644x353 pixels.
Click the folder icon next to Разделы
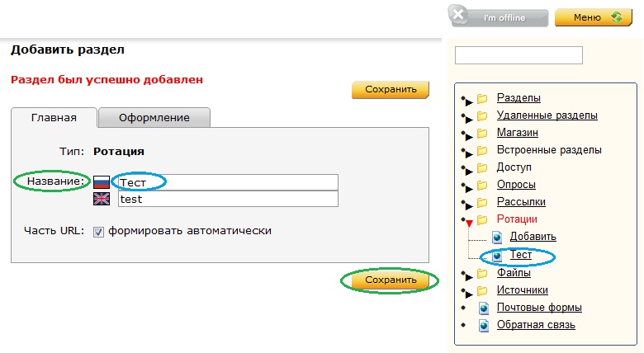[x=482, y=98]
